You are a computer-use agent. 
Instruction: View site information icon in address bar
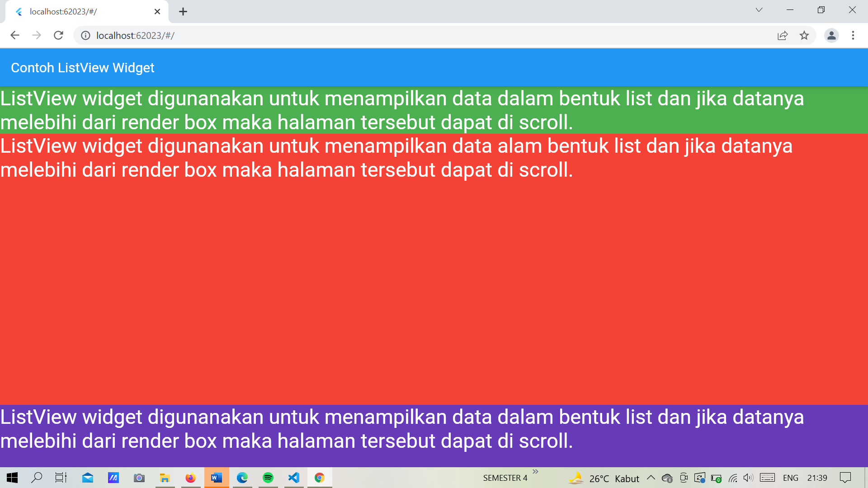(x=85, y=35)
